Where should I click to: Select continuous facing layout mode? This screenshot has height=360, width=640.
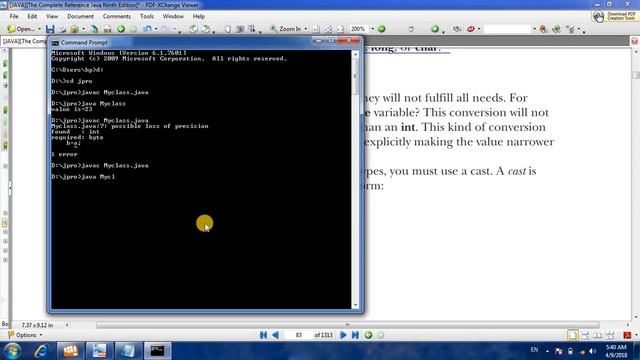610,335
